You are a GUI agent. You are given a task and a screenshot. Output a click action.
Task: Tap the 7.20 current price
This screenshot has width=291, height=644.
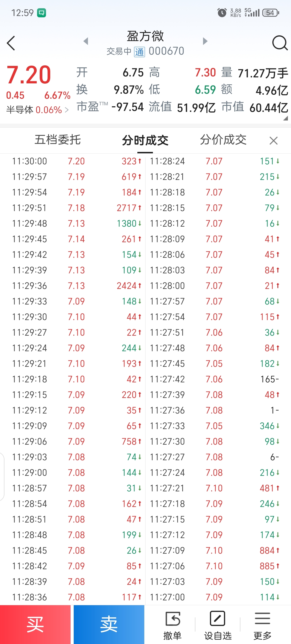coord(29,75)
